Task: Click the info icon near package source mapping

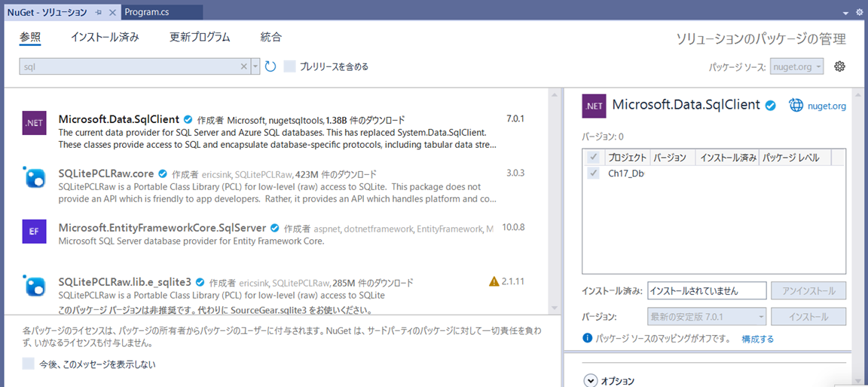Action: pyautogui.click(x=588, y=338)
